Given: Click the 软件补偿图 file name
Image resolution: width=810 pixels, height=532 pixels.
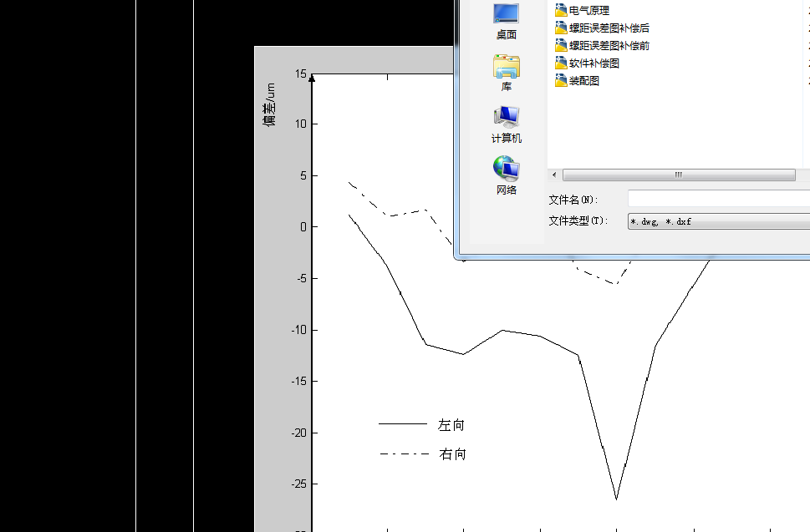Looking at the screenshot, I should coord(594,63).
